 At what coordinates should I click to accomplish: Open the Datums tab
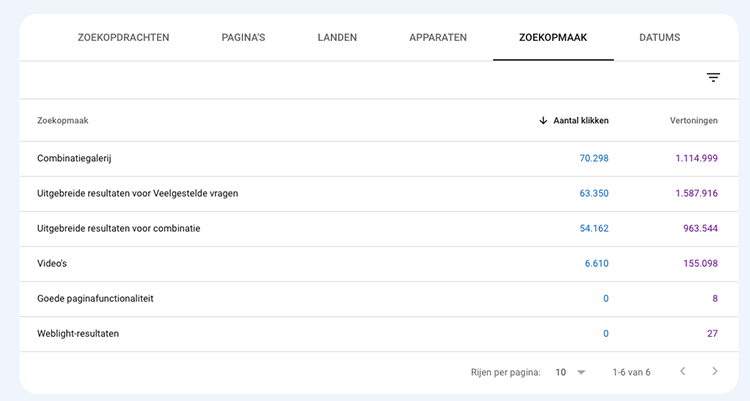click(659, 38)
